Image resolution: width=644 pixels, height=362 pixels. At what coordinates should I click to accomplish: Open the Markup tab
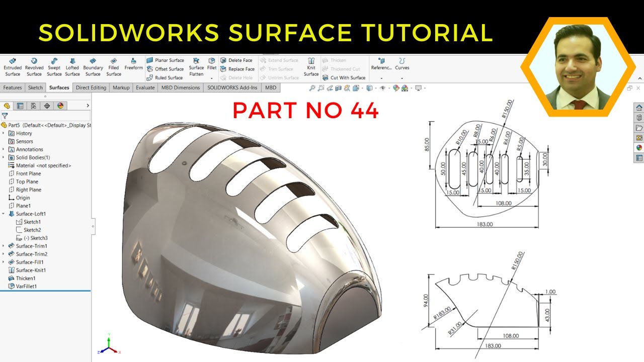click(x=121, y=87)
